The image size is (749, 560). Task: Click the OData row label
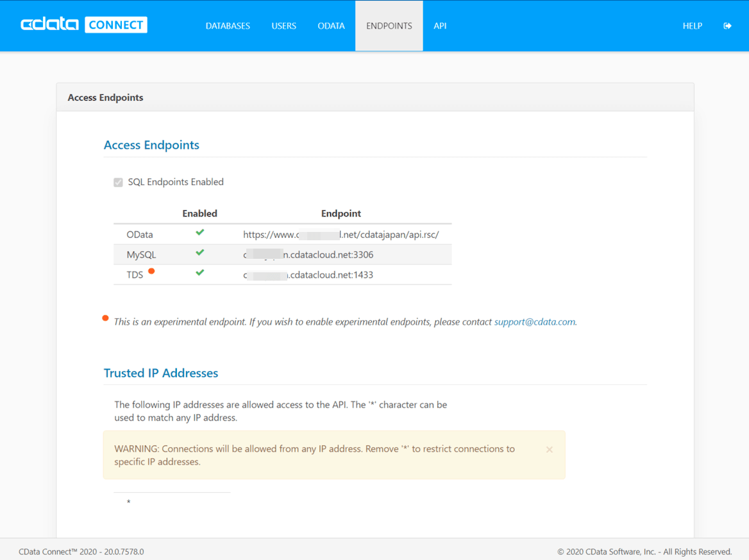click(x=140, y=235)
